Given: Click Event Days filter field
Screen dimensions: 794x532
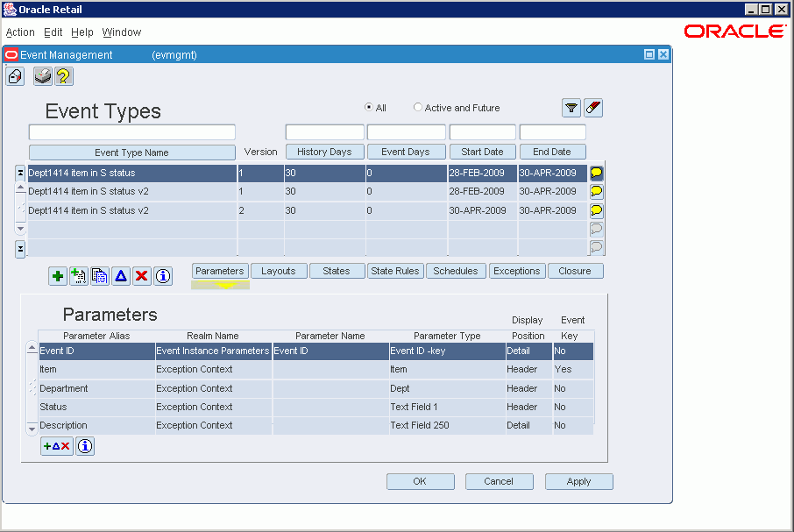Looking at the screenshot, I should (406, 132).
